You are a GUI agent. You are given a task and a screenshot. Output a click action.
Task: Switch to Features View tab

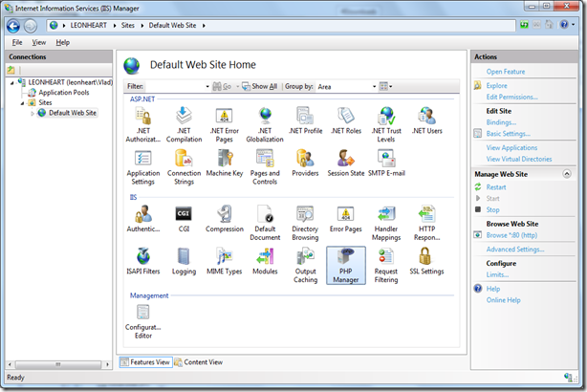[x=146, y=362]
